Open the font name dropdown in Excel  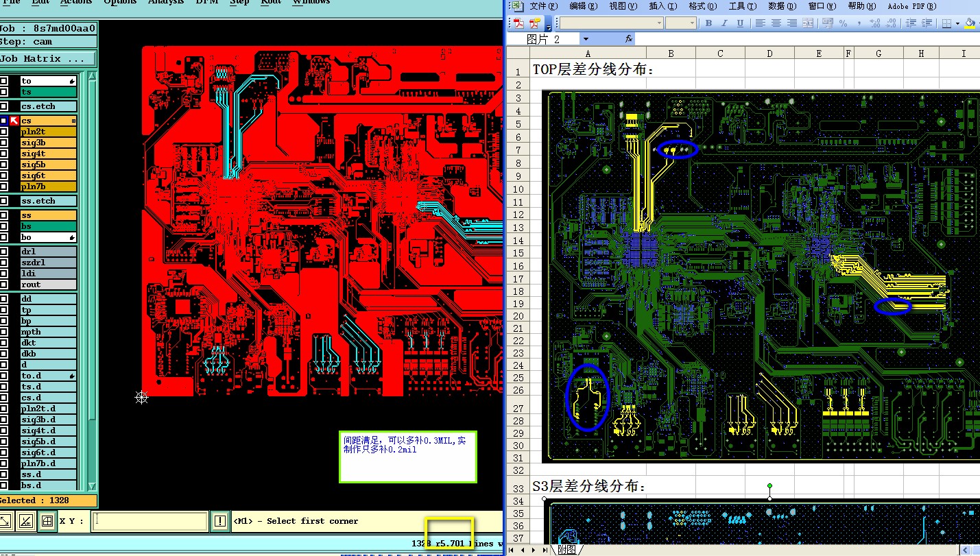click(659, 23)
